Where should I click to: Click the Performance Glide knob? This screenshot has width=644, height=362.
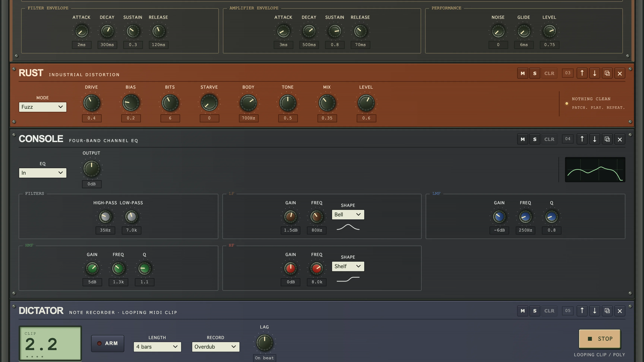tap(524, 31)
